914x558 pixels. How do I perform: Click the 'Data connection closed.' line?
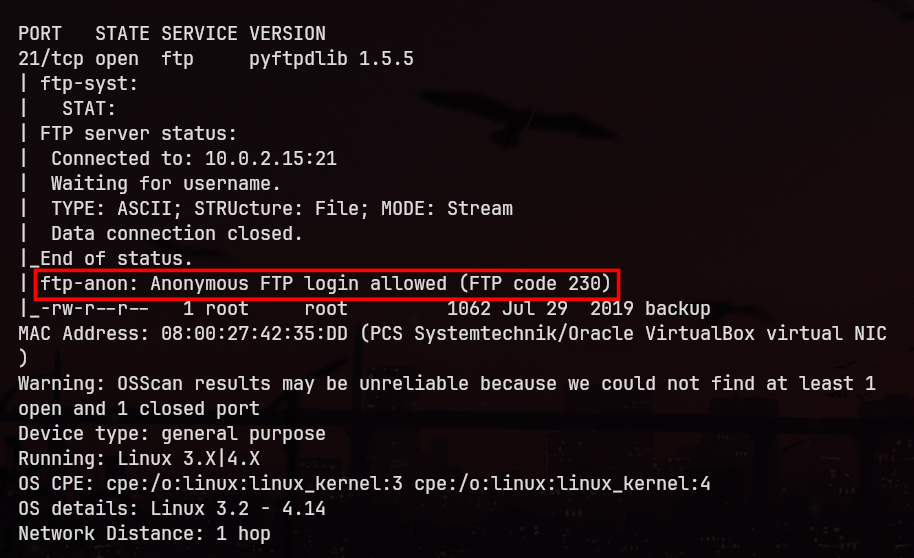(177, 234)
